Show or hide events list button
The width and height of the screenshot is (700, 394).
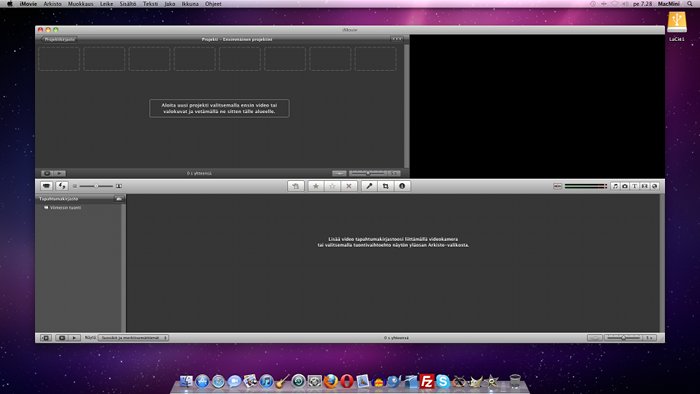click(x=46, y=338)
